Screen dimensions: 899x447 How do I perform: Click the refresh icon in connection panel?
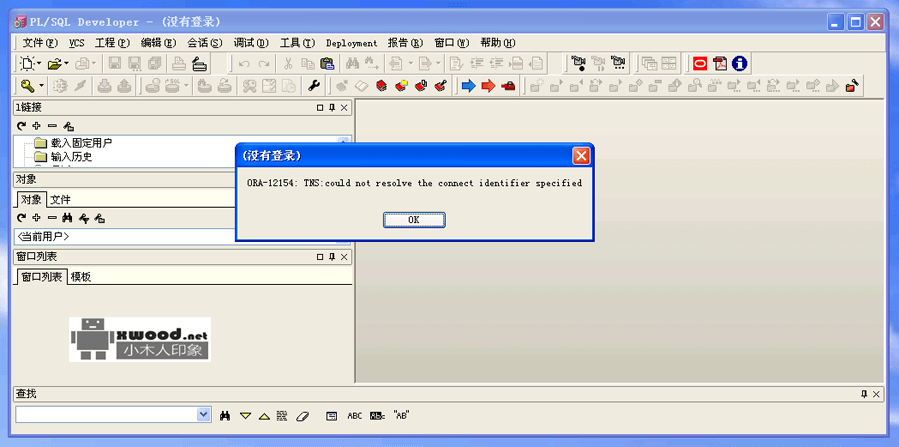[x=21, y=126]
